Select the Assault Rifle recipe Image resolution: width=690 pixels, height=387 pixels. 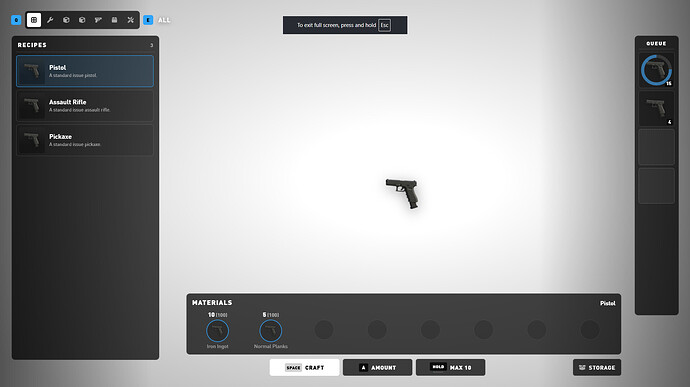click(x=85, y=106)
